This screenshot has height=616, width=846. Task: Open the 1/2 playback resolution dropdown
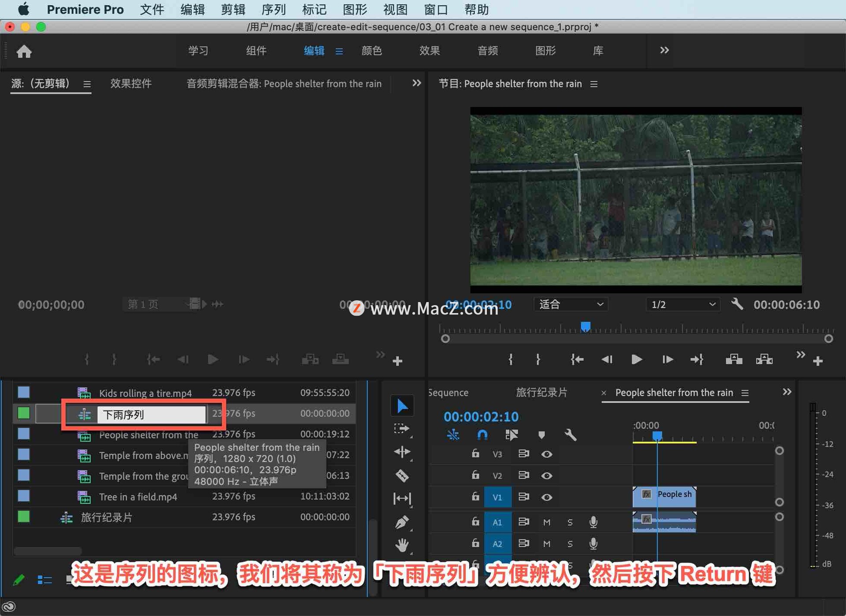[x=683, y=304]
